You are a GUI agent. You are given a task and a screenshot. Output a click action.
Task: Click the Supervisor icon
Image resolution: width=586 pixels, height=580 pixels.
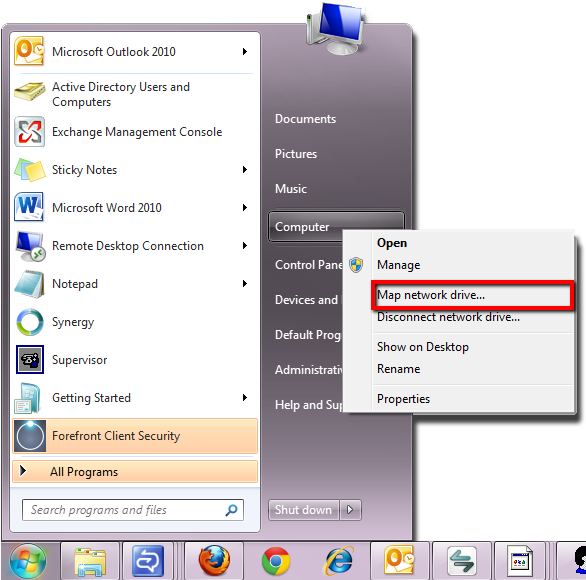[x=30, y=360]
